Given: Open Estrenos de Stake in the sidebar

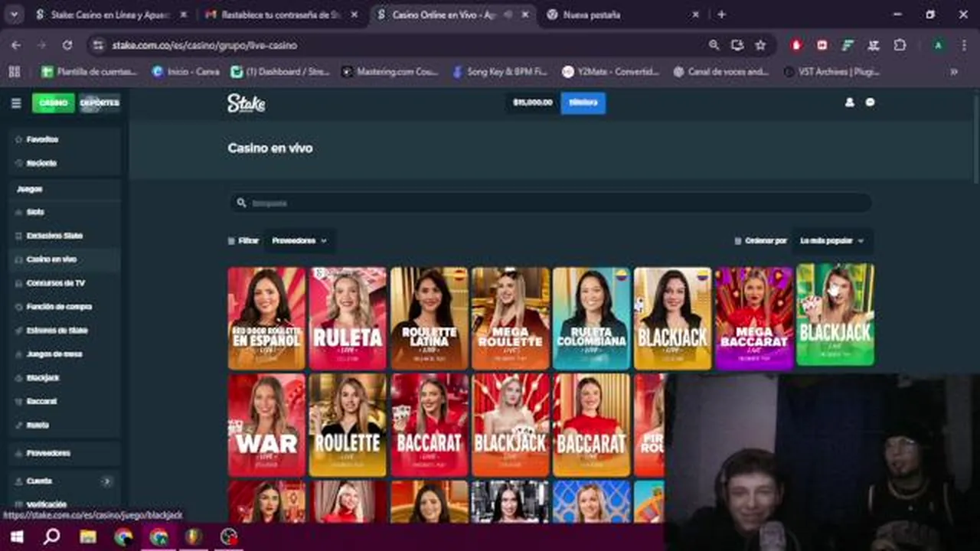Looking at the screenshot, I should click(64, 331).
